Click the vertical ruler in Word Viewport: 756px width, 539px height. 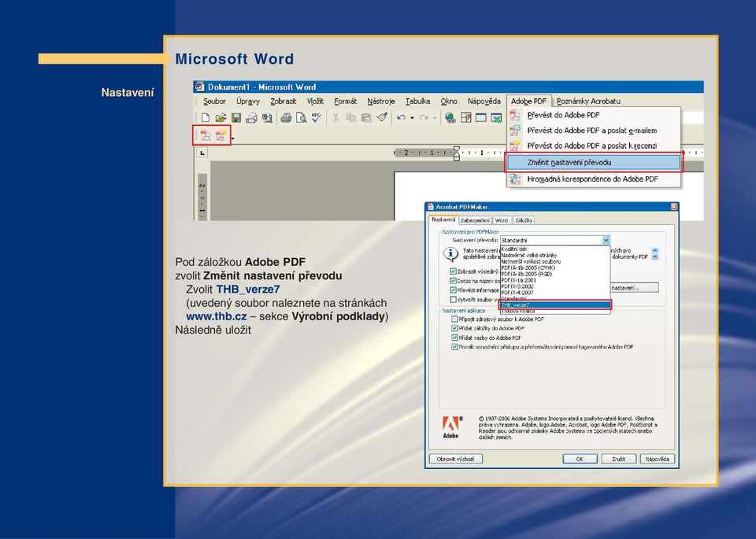pyautogui.click(x=202, y=197)
